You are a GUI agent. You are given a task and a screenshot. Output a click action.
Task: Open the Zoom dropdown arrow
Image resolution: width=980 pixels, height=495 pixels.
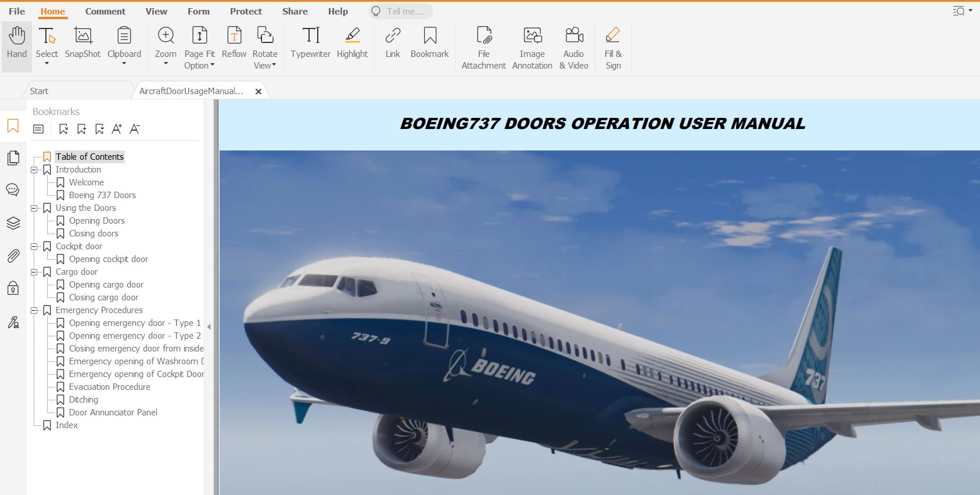pyautogui.click(x=166, y=64)
